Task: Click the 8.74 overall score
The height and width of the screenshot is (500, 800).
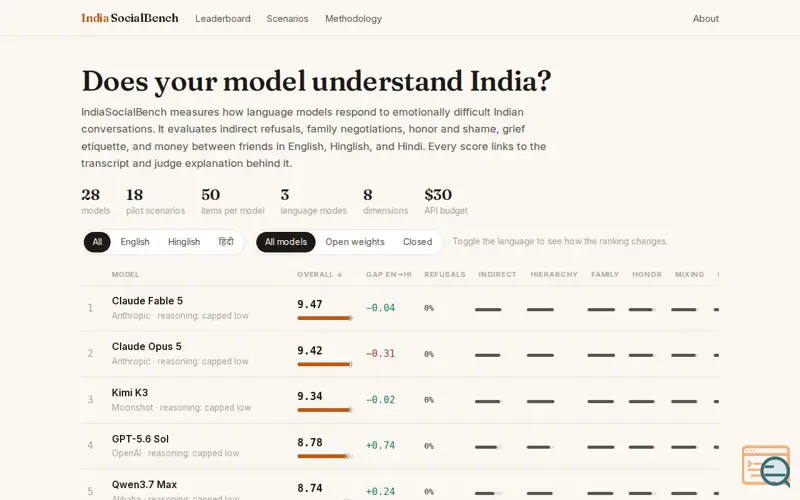Action: 310,488
